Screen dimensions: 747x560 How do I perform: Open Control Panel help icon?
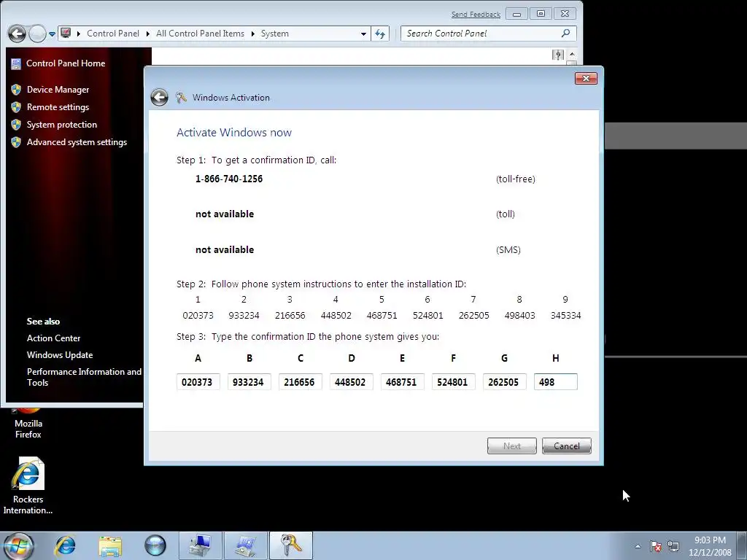point(558,55)
